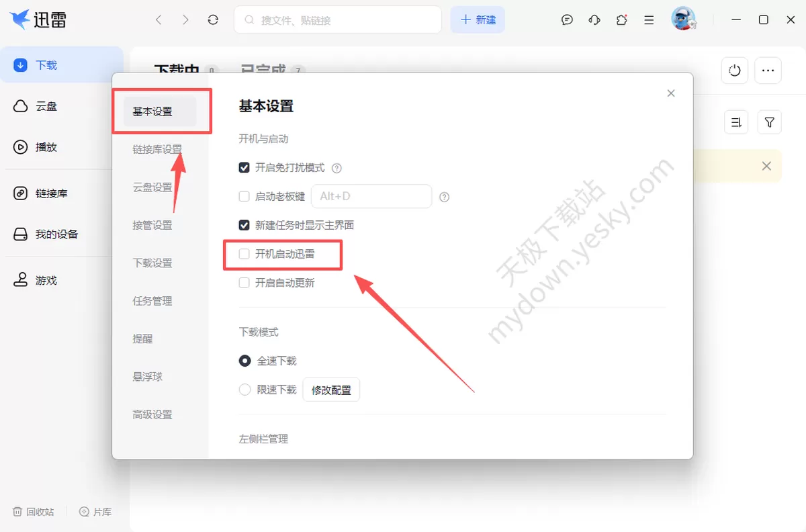Close the settings dialog with X
Viewport: 806px width, 532px height.
[x=671, y=93]
